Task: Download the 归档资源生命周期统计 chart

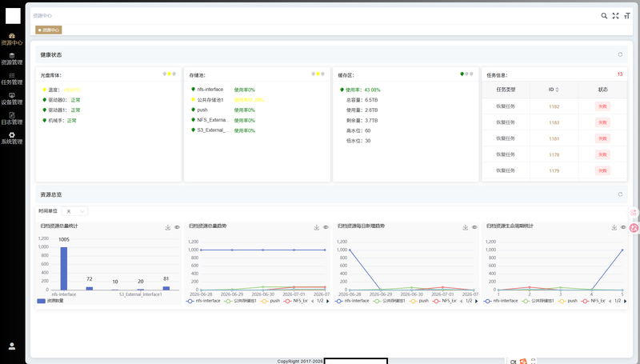Action: point(614,227)
